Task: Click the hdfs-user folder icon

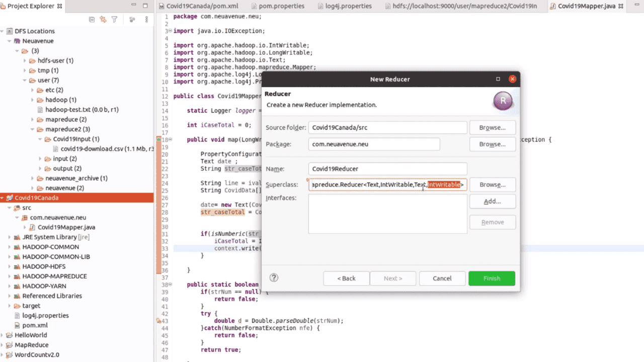Action: coord(33,60)
